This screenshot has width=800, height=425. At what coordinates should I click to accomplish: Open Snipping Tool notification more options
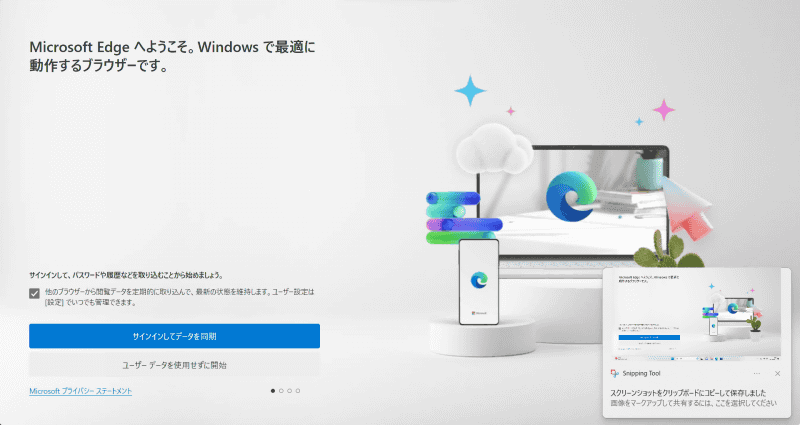coord(757,373)
